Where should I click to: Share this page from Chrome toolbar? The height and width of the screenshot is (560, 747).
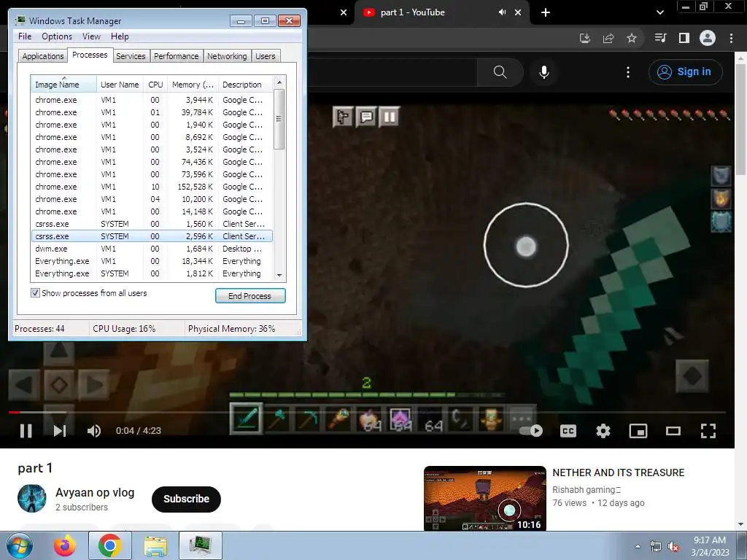point(608,38)
